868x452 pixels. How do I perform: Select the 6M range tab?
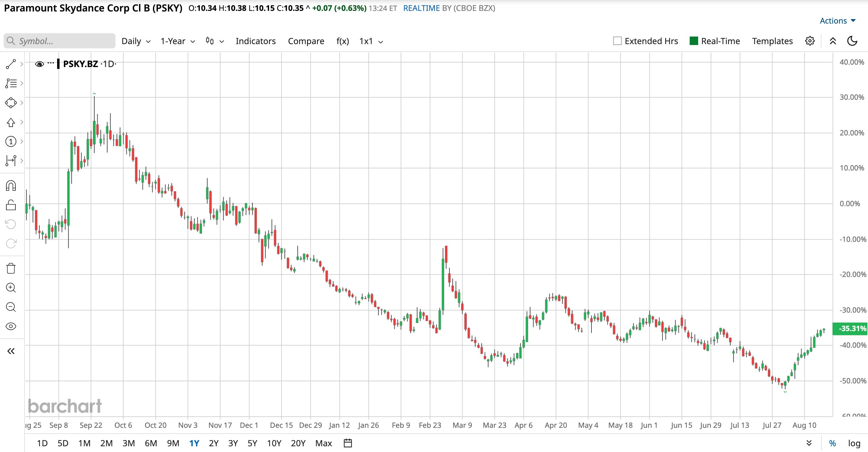point(151,443)
